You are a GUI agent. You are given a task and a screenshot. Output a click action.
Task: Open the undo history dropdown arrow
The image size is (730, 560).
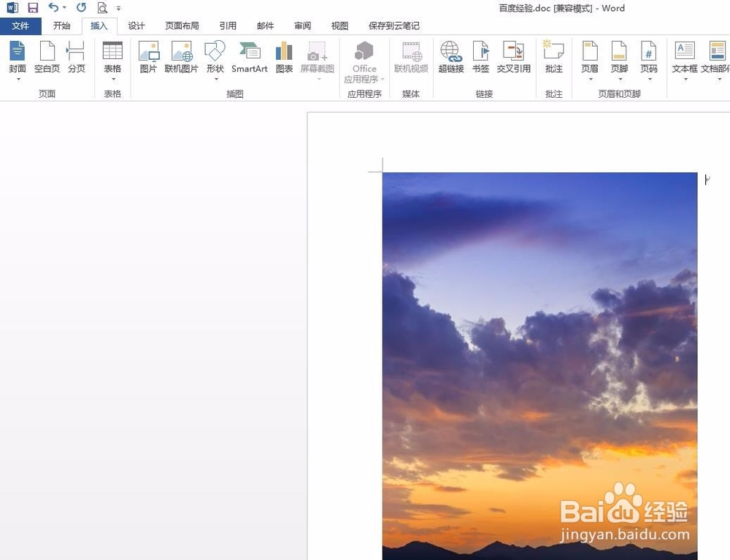tap(64, 8)
